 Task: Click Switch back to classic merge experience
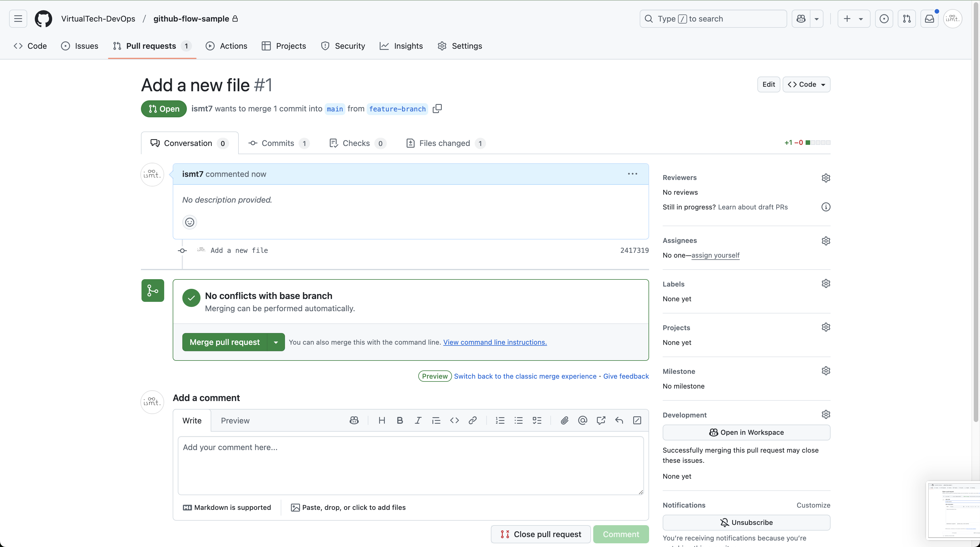tap(525, 376)
